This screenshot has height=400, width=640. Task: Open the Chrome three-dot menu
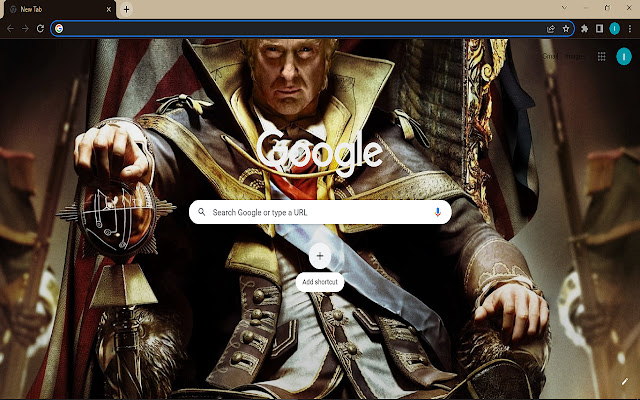tap(630, 29)
